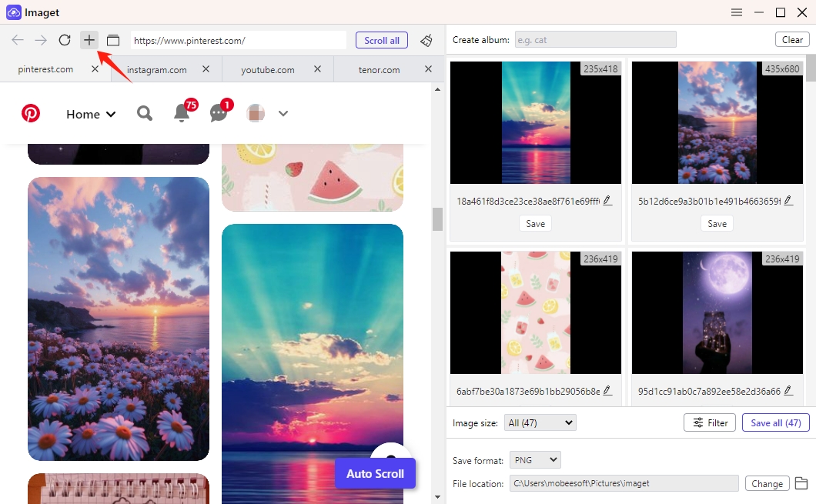The image size is (816, 504).
Task: Close the tenor.com tab
Action: (428, 68)
